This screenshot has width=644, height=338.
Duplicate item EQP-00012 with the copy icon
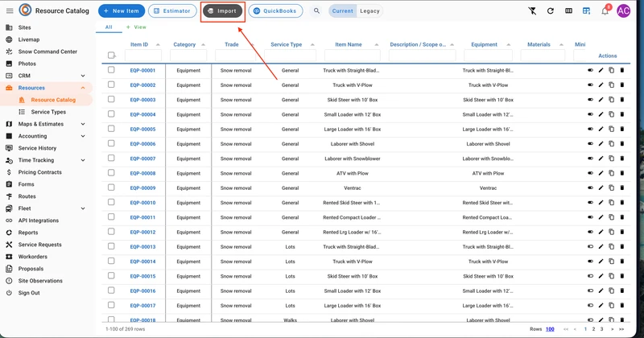pos(612,232)
